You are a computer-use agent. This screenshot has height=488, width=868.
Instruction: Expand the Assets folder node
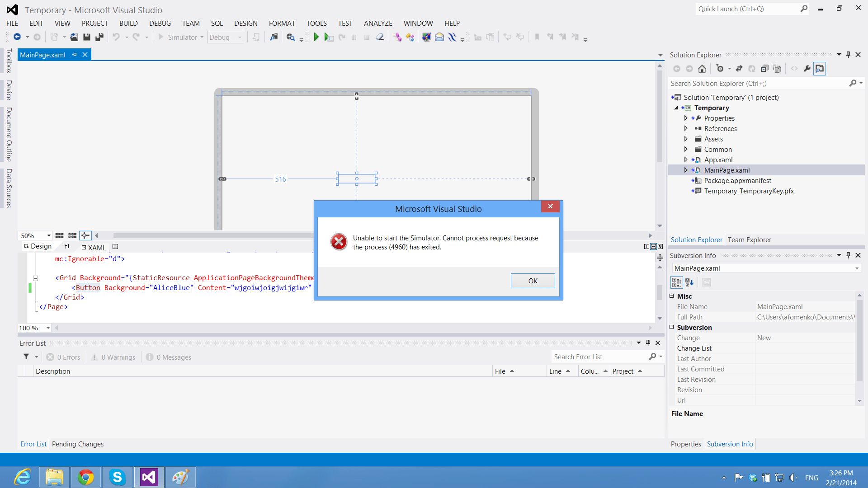pyautogui.click(x=686, y=139)
